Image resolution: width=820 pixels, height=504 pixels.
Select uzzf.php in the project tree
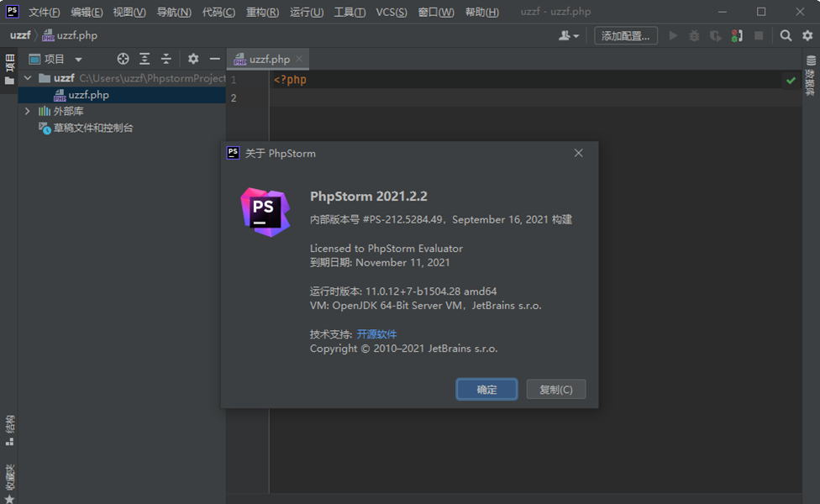(122, 95)
